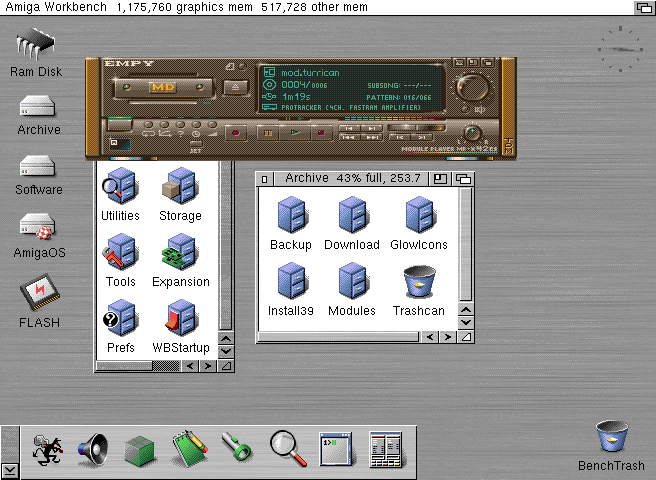Eject the module with the eject button

(236, 87)
